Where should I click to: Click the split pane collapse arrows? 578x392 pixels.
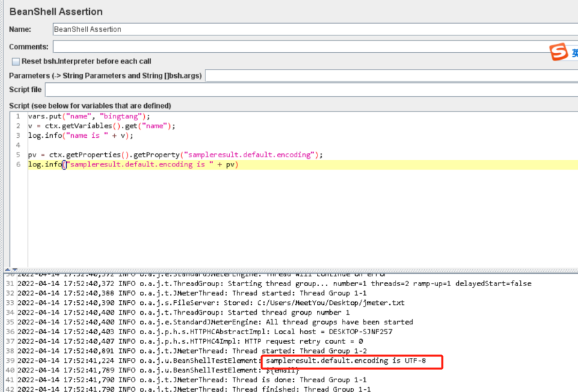tap(10, 269)
